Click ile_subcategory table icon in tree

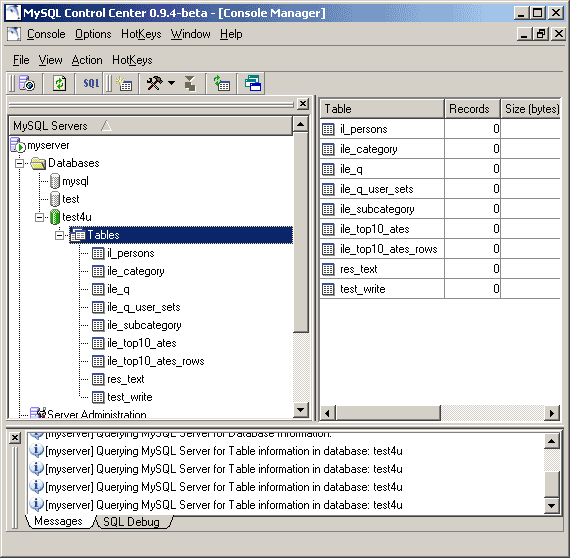(x=98, y=325)
